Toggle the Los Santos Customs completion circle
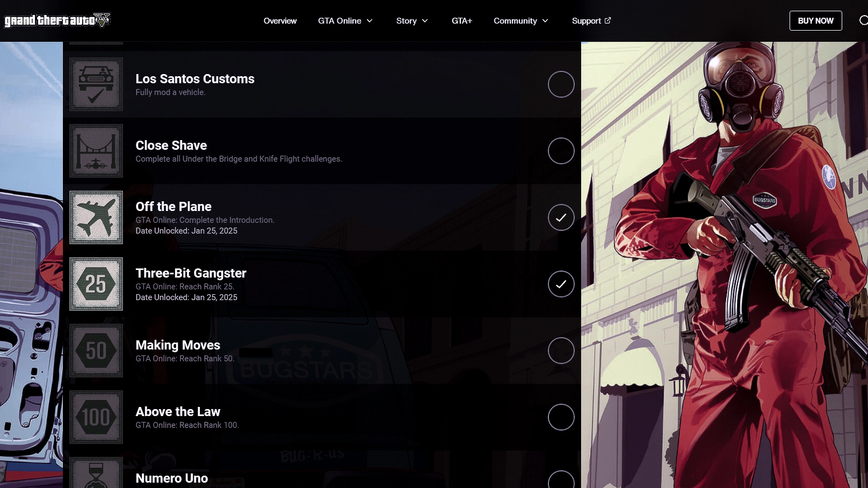 561,84
